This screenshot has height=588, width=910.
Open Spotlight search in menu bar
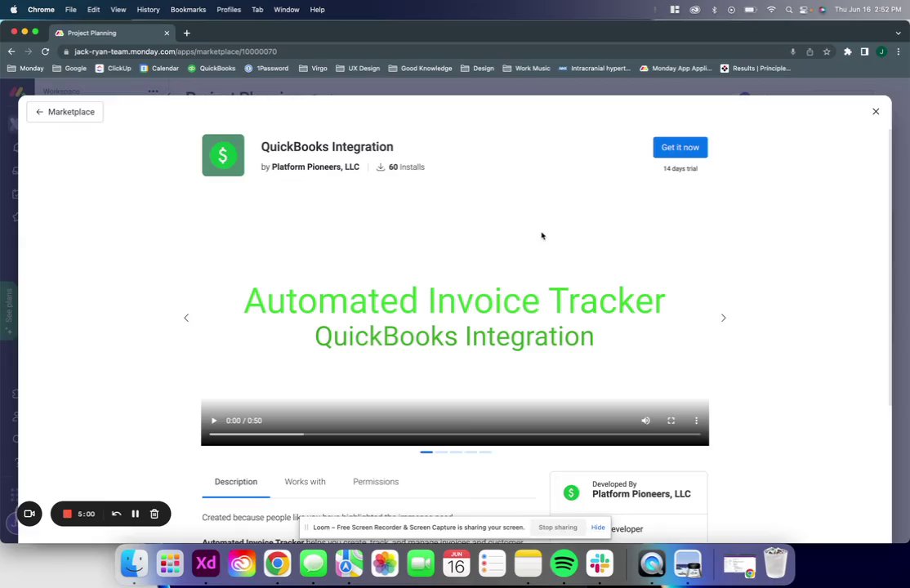click(x=788, y=10)
